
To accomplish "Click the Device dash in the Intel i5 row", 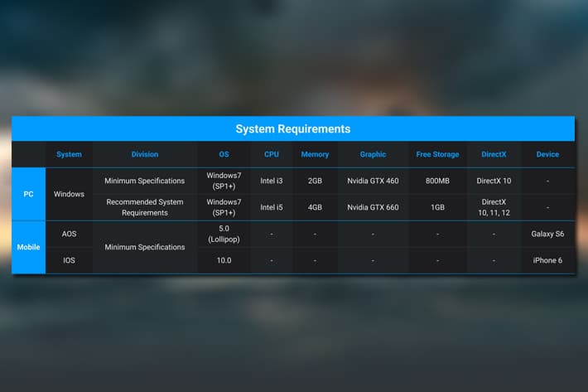I will coord(547,208).
